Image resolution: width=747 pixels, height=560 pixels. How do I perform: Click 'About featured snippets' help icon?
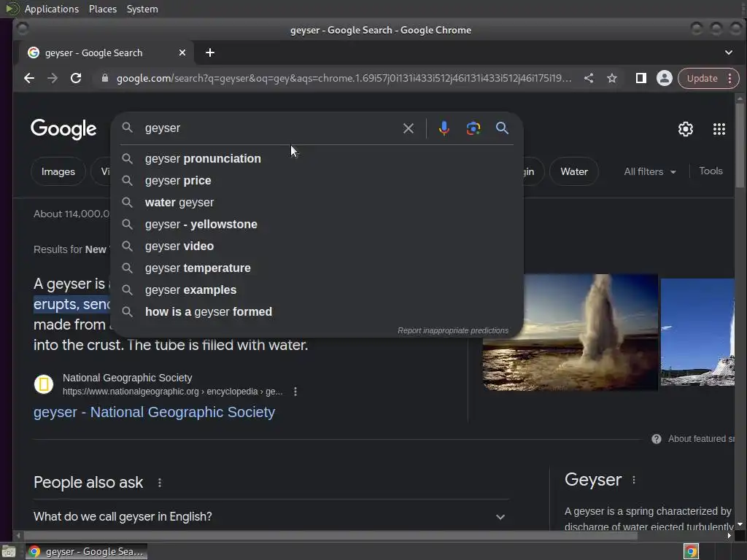pyautogui.click(x=657, y=439)
